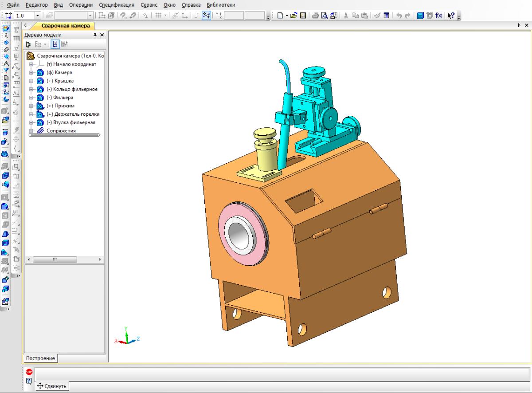Open the Variables f(x) tool

(439, 16)
